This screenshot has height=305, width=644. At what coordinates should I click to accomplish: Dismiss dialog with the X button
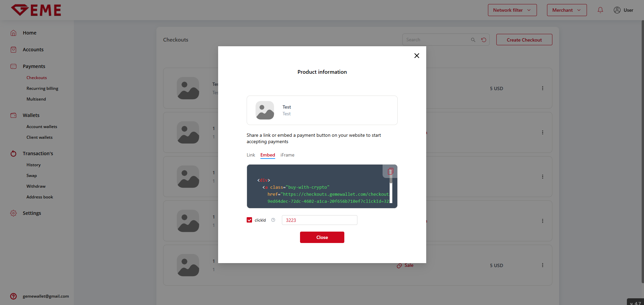tap(416, 56)
